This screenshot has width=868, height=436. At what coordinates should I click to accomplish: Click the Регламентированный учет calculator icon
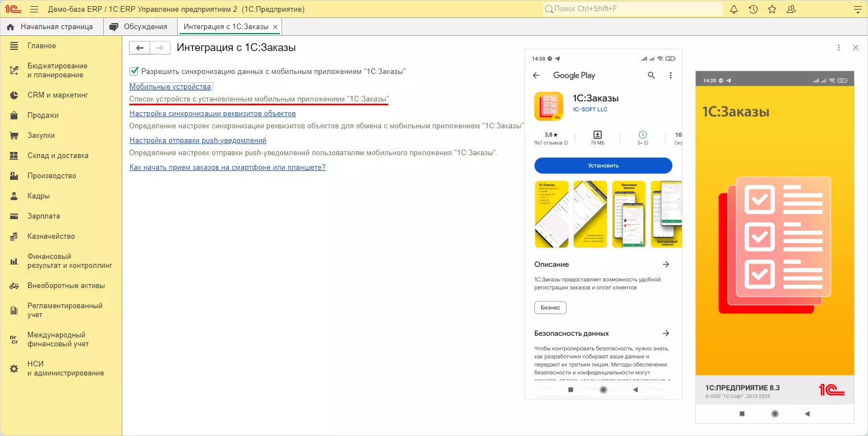point(15,310)
